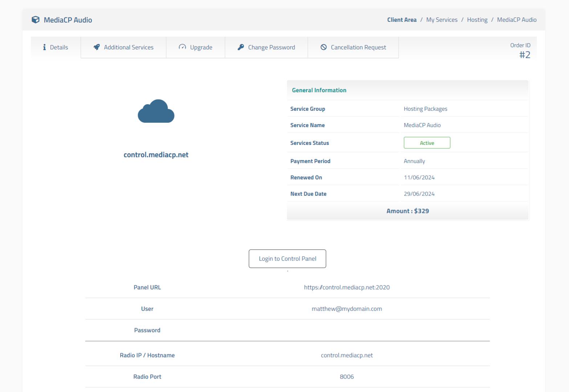Click the MediaCP Audio page title text
This screenshot has width=569, height=392.
click(68, 20)
